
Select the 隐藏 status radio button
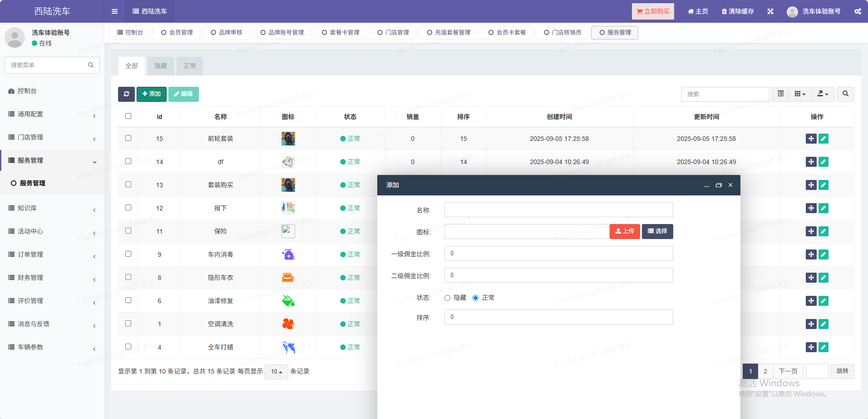pos(448,298)
